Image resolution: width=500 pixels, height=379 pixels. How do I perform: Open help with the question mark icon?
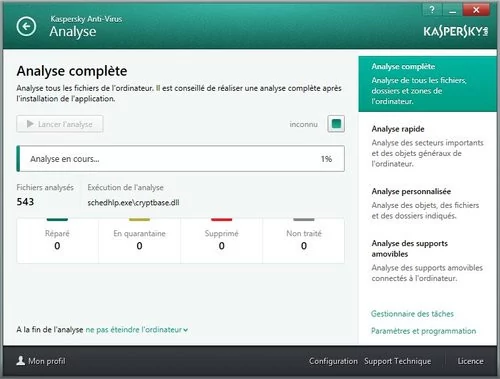(x=432, y=10)
